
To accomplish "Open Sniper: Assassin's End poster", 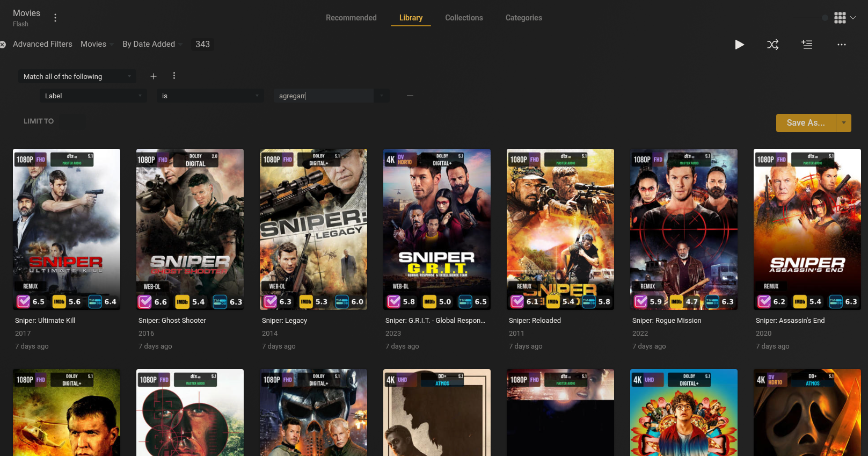I will tap(807, 229).
